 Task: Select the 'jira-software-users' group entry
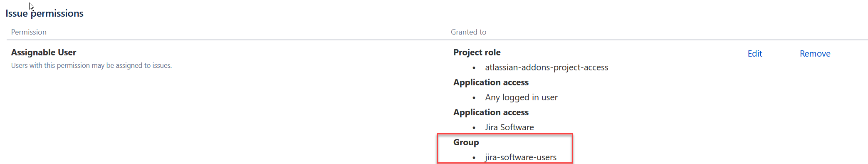tap(521, 157)
